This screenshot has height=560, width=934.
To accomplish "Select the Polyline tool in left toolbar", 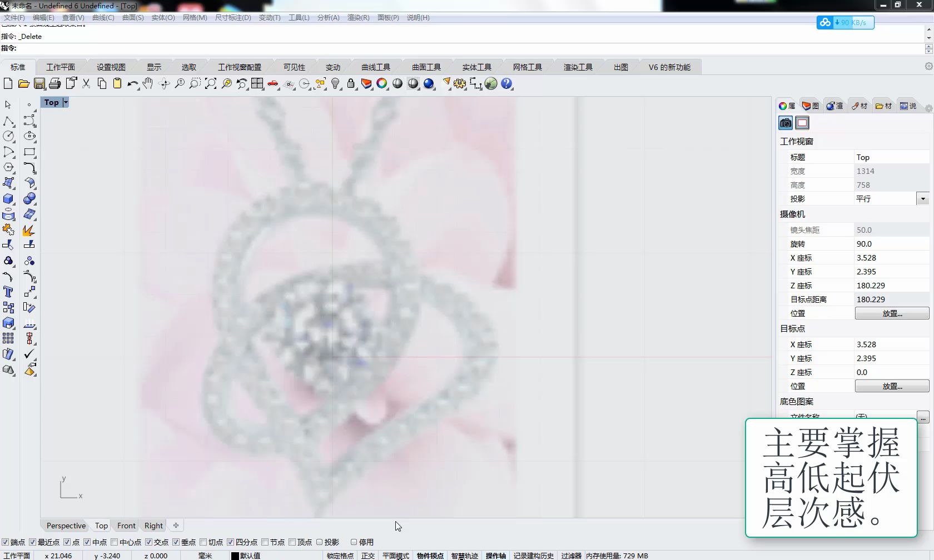I will (8, 121).
